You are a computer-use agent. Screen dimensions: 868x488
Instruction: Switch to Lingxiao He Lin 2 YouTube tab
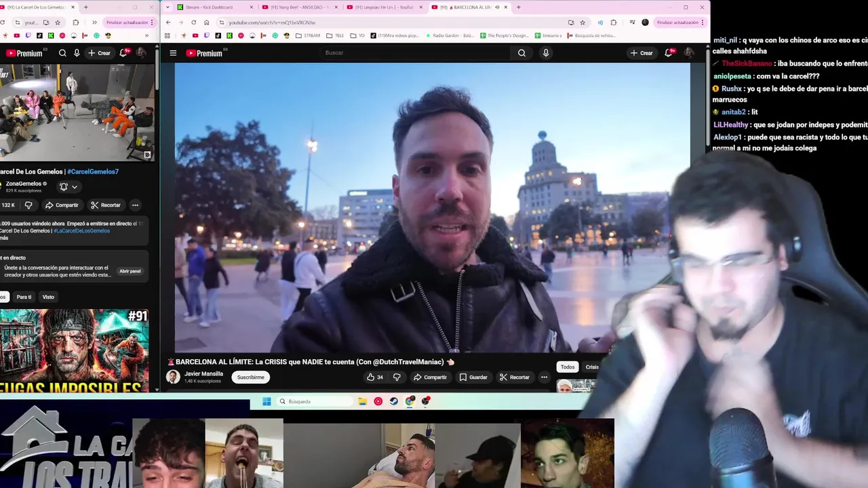pyautogui.click(x=384, y=7)
